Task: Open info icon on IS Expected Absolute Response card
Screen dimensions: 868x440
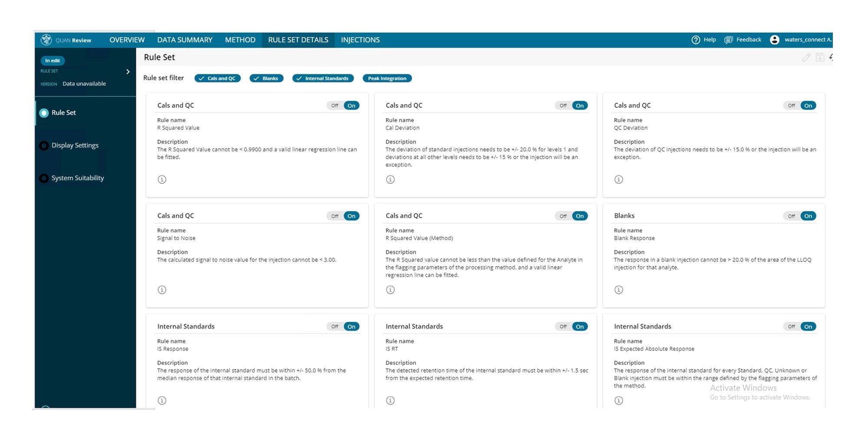Action: [x=619, y=400]
